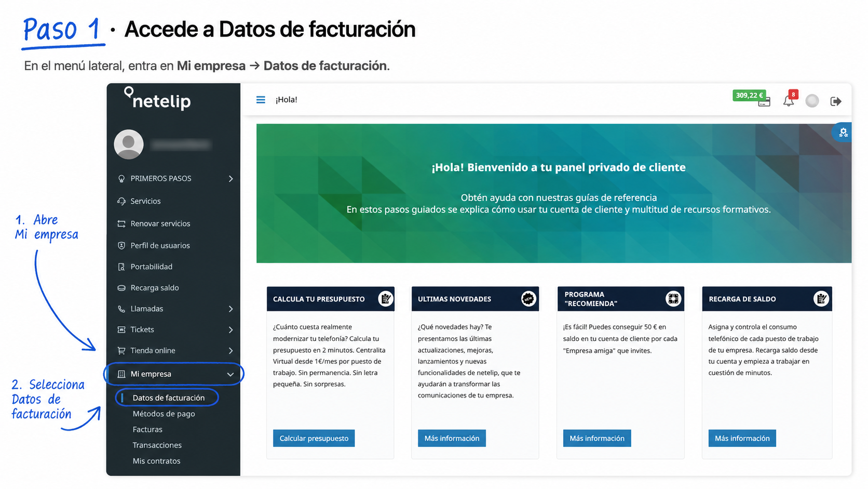The image size is (868, 489).
Task: Click the coin icon beside Recarga saldo
Action: (121, 288)
